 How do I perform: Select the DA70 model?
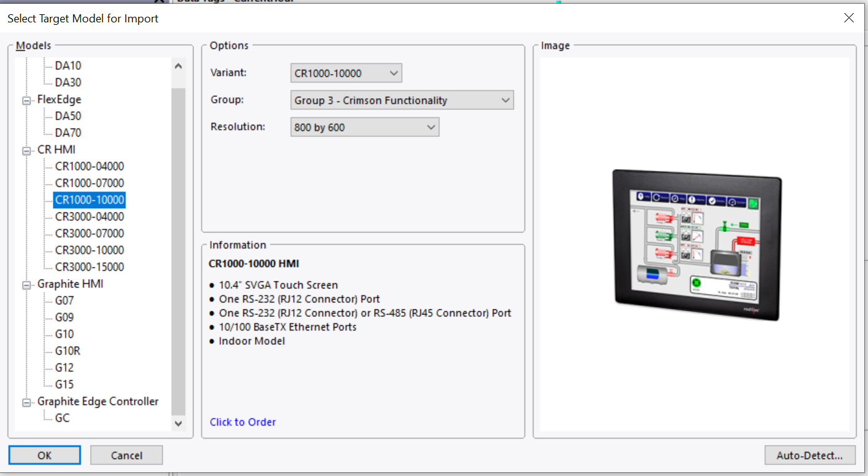point(68,133)
